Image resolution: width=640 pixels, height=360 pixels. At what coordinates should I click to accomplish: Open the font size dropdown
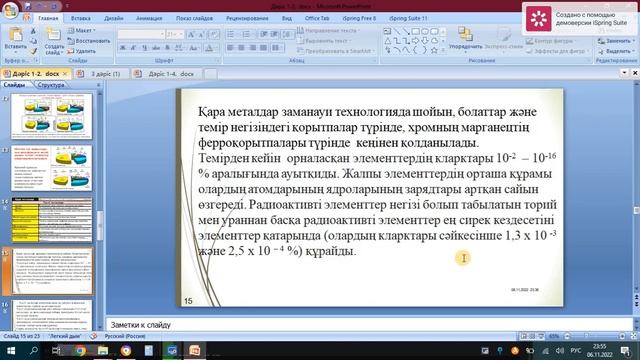(181, 34)
